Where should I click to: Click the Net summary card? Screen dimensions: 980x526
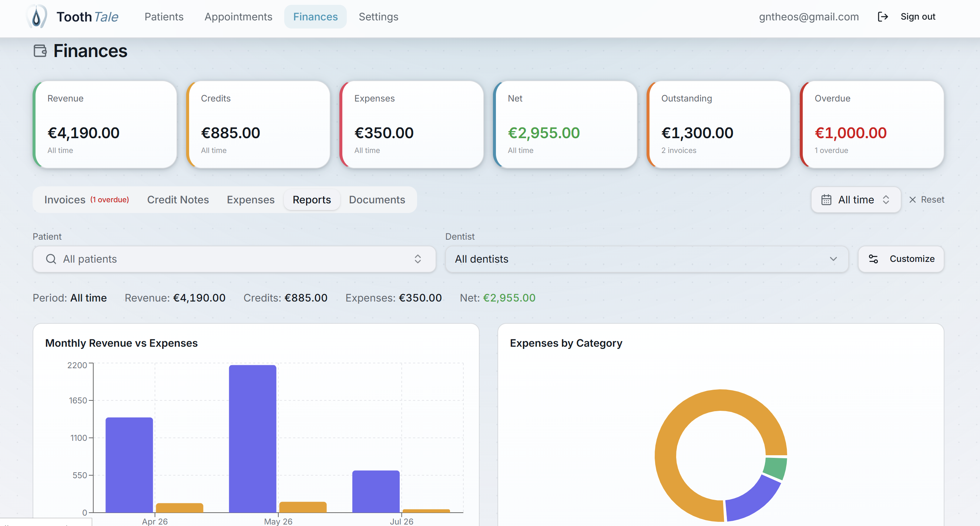pyautogui.click(x=565, y=124)
